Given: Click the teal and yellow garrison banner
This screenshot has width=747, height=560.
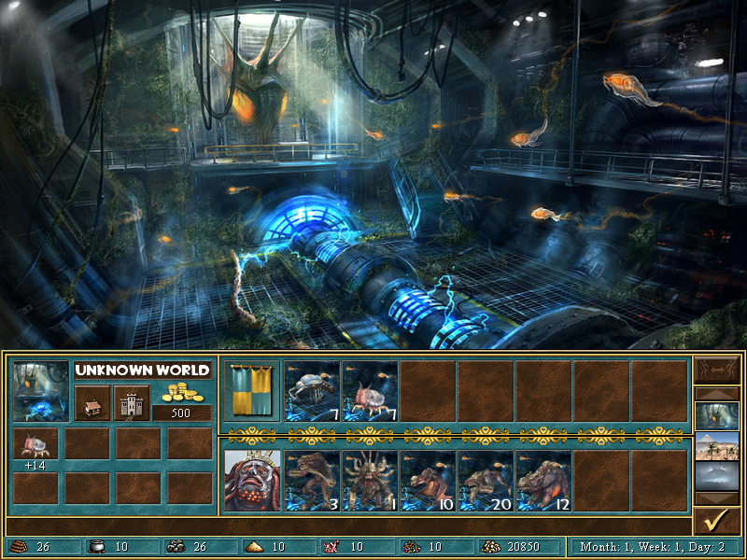Looking at the screenshot, I should (x=251, y=391).
